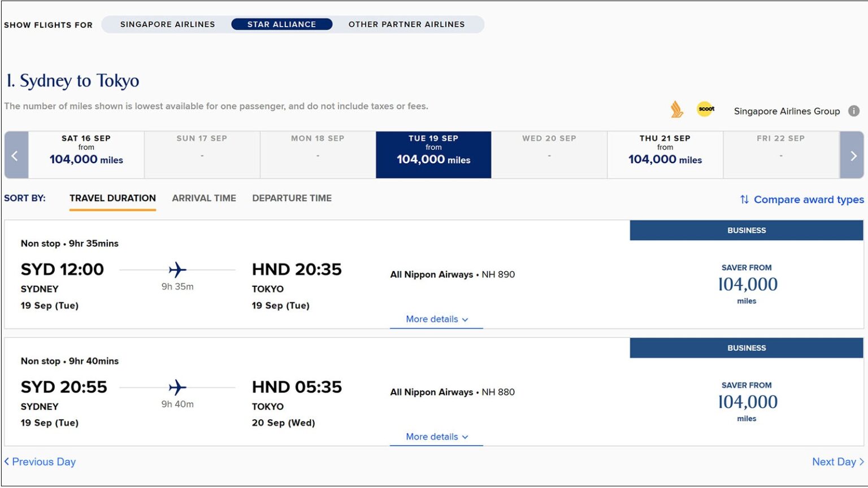Sort results by Arrival Time
868x488 pixels.
[203, 198]
